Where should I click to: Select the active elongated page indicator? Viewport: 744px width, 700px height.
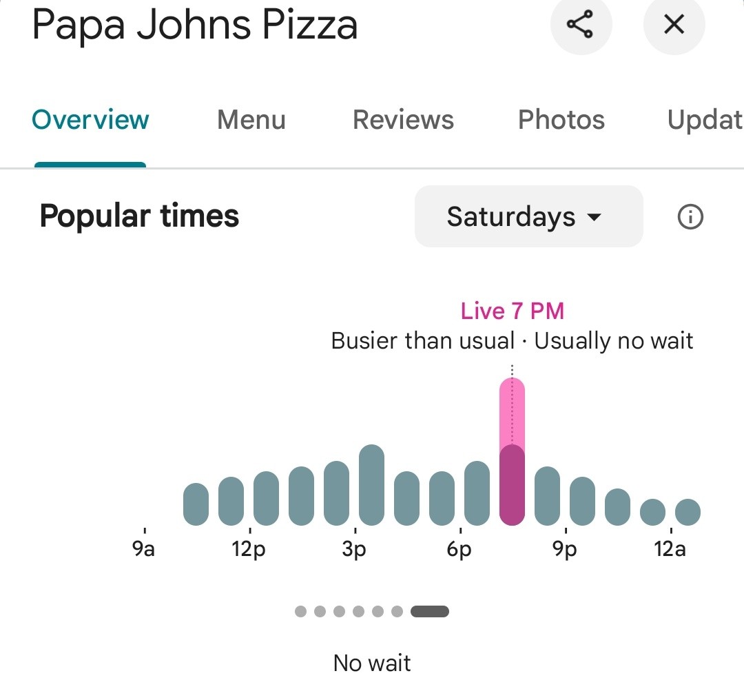pyautogui.click(x=429, y=611)
